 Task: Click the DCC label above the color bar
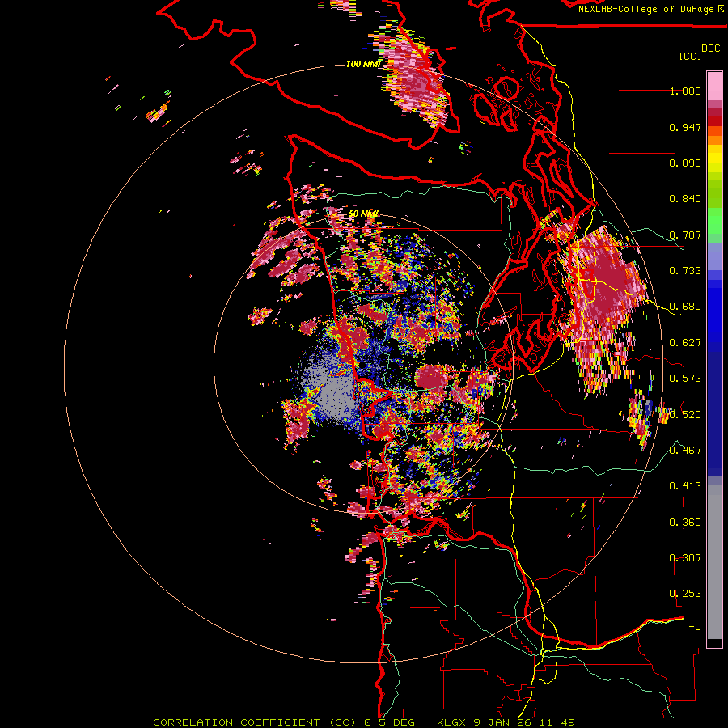710,49
